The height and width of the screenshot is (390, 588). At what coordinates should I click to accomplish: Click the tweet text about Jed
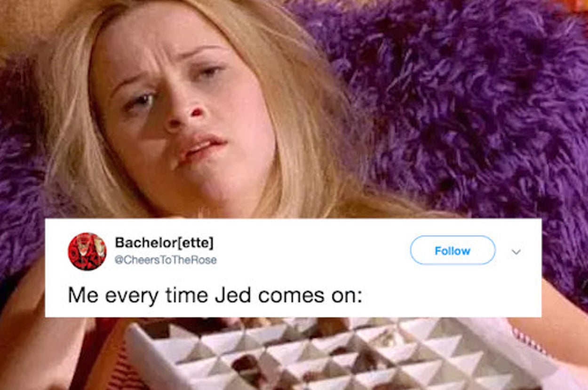(215, 295)
